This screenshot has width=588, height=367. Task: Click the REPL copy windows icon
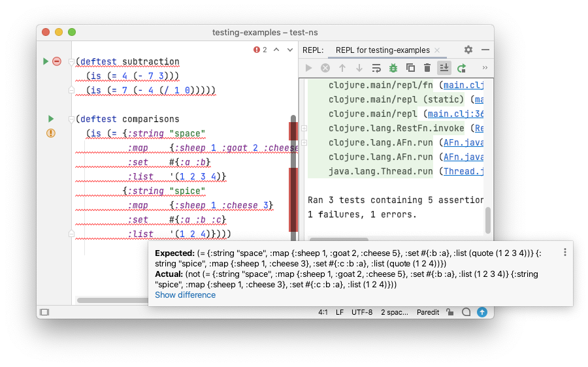tap(410, 68)
